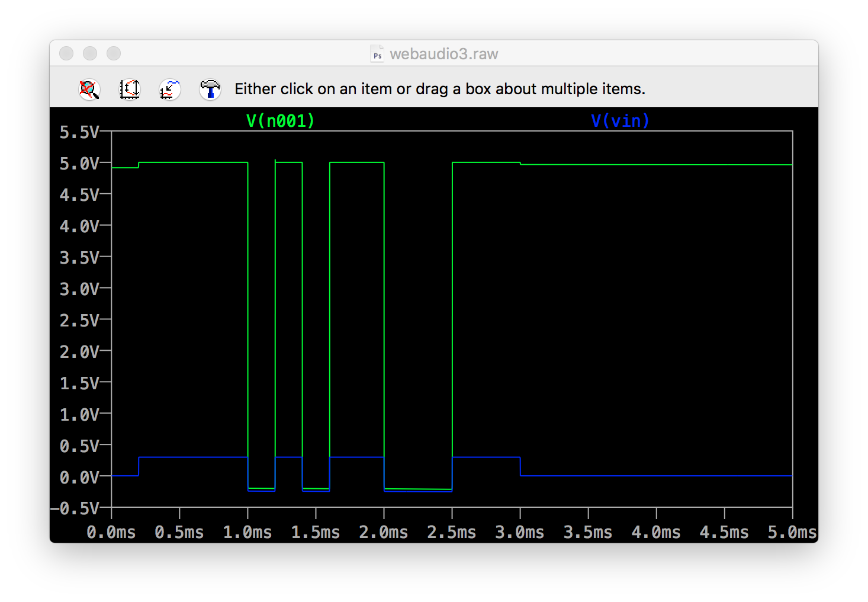Viewport: 868px width, 602px height.
Task: Select the green V(n001) trace label
Action: [280, 121]
